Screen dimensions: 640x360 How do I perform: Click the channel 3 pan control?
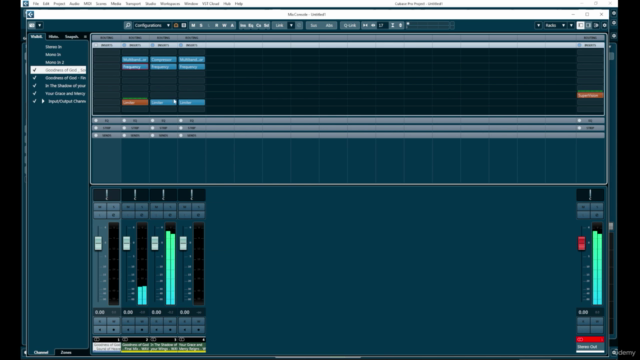(163, 195)
